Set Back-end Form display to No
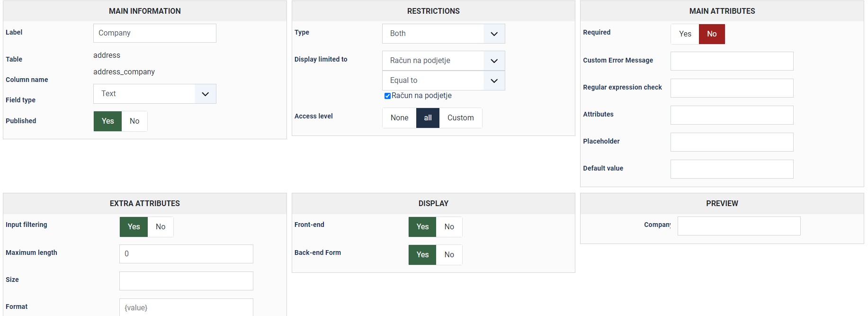The image size is (868, 316). pos(449,255)
